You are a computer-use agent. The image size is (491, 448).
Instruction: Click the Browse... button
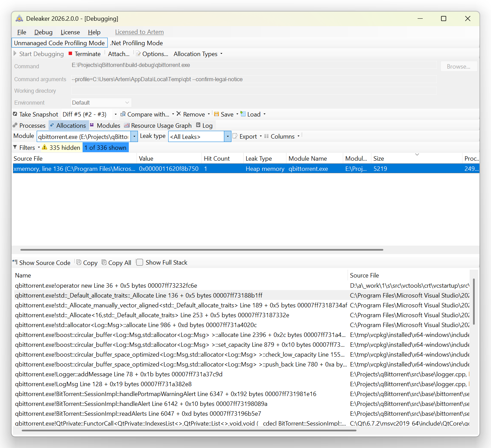tap(459, 67)
